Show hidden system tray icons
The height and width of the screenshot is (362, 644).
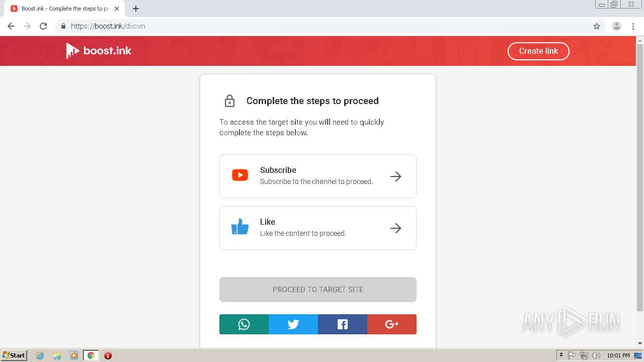tap(561, 355)
